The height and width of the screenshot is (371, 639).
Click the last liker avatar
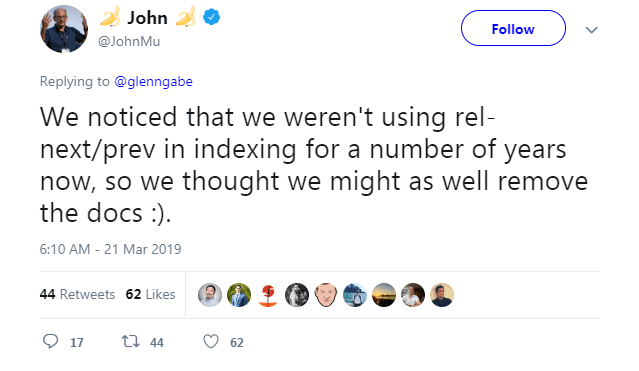point(442,295)
